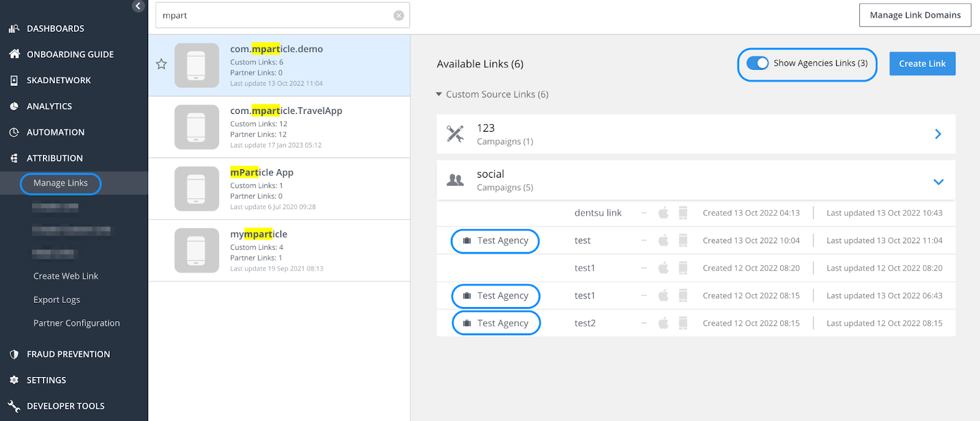Open Manage Link Domains
This screenshot has height=421, width=980.
click(x=915, y=15)
